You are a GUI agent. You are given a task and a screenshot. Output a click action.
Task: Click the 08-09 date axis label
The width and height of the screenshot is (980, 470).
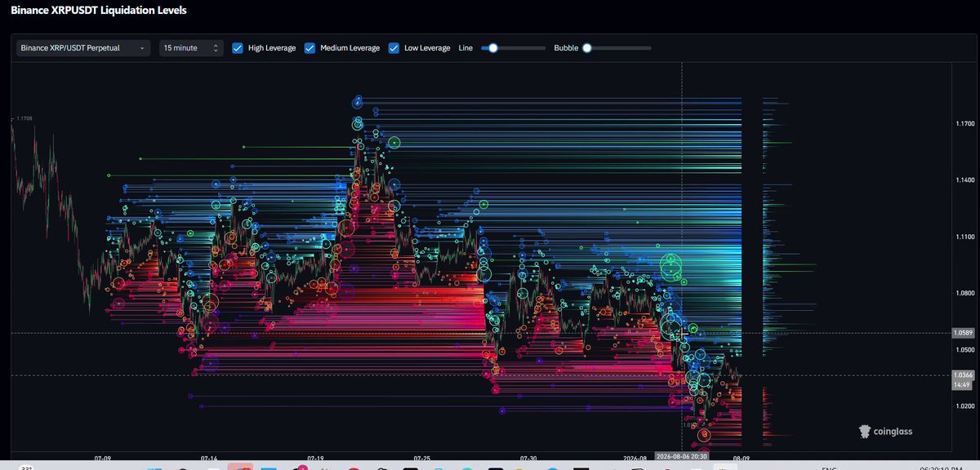click(741, 459)
